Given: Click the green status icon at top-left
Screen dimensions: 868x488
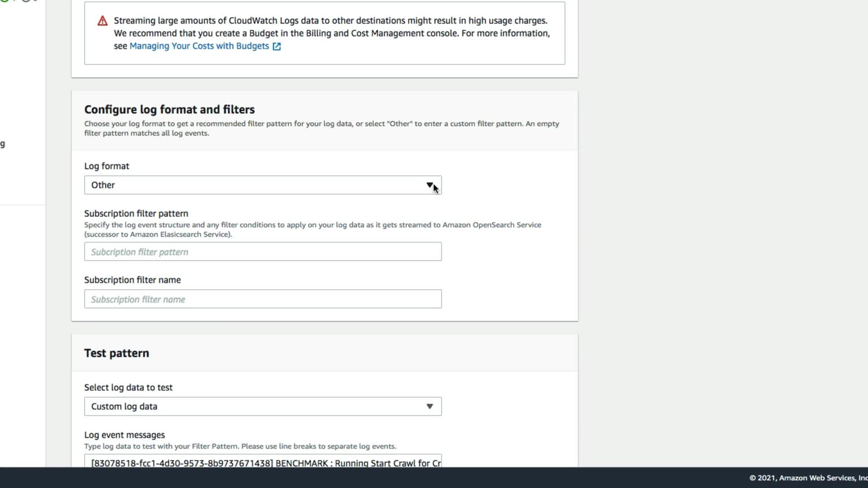Looking at the screenshot, I should pyautogui.click(x=5, y=0).
